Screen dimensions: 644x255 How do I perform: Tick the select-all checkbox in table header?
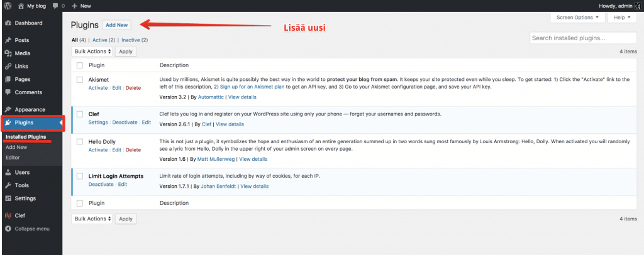pyautogui.click(x=80, y=65)
